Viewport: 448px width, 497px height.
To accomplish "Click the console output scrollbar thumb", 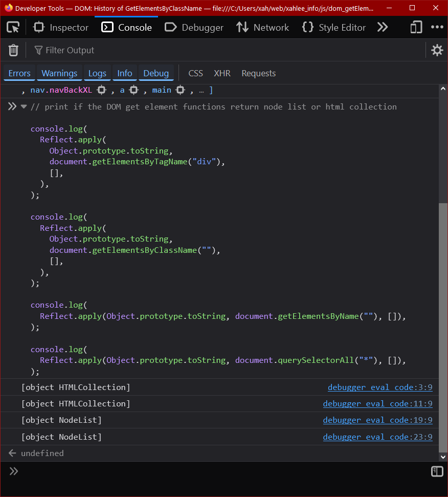I will click(x=443, y=328).
